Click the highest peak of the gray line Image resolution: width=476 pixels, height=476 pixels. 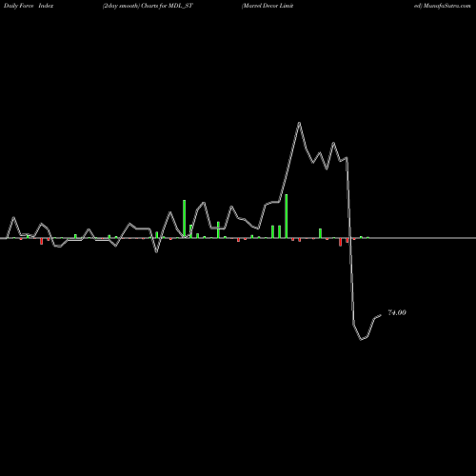pos(299,123)
